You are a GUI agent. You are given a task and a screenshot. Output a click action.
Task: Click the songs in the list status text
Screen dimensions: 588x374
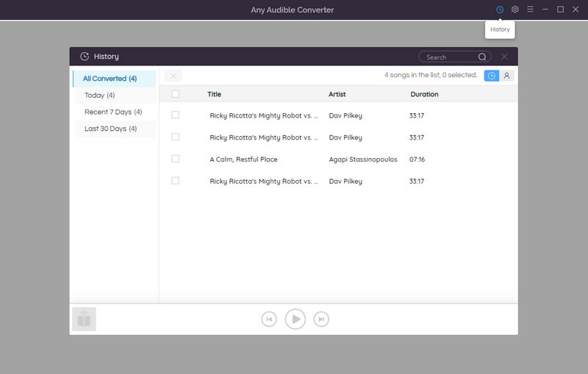coord(431,75)
